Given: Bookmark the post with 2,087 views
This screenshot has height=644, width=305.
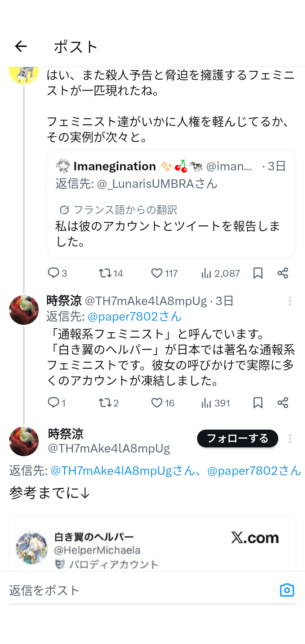Looking at the screenshot, I should [258, 273].
